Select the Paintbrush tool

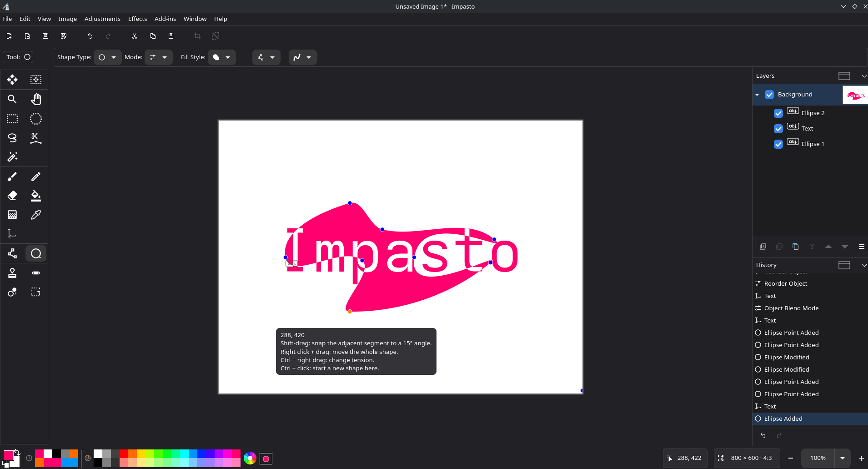(x=12, y=177)
